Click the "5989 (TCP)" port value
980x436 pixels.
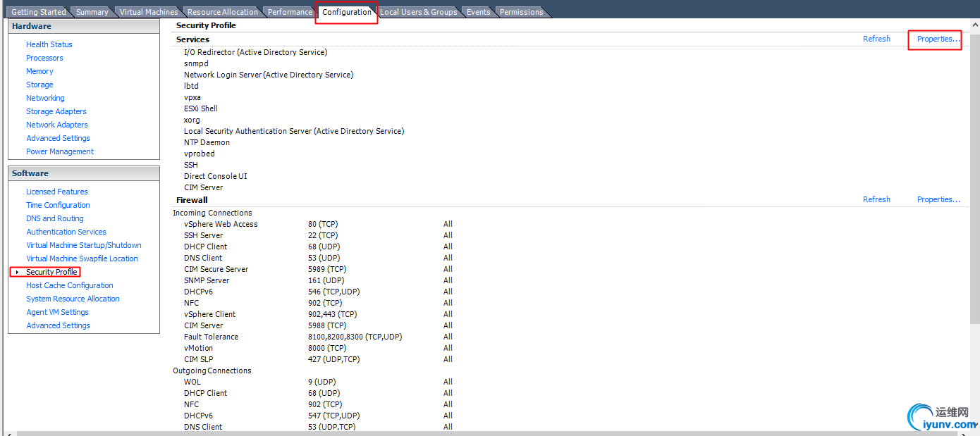click(x=327, y=269)
